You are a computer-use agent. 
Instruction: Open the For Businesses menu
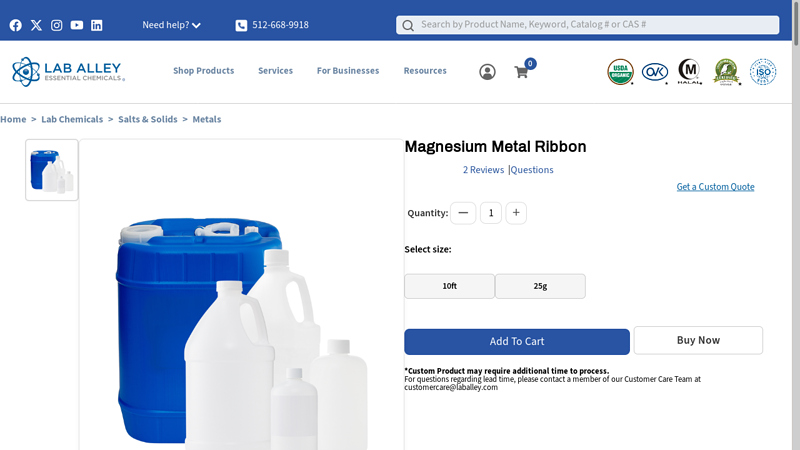click(348, 71)
